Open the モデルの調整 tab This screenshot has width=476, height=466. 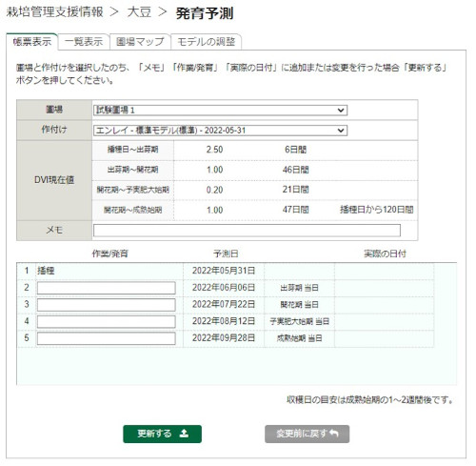[207, 42]
